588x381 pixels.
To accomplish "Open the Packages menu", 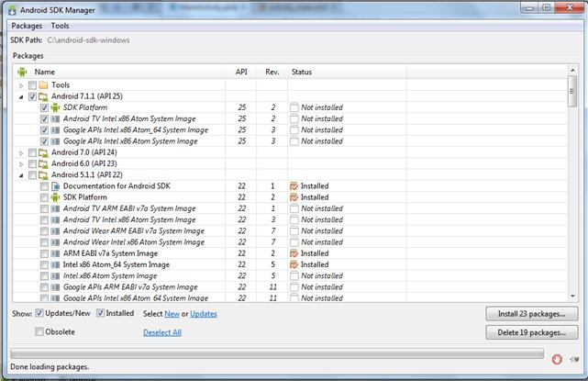I will [x=27, y=26].
